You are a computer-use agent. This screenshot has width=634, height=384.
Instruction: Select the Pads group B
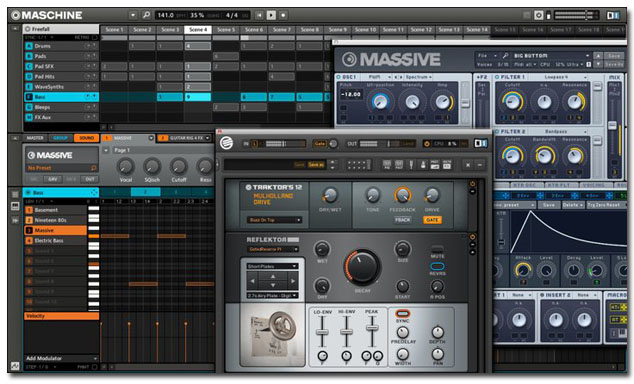(61, 56)
